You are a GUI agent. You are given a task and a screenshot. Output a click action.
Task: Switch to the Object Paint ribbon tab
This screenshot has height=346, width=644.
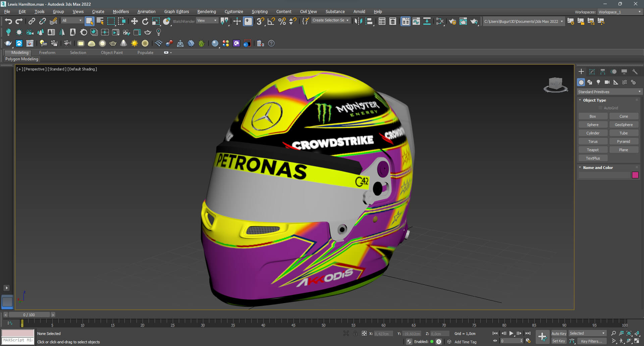click(x=112, y=53)
